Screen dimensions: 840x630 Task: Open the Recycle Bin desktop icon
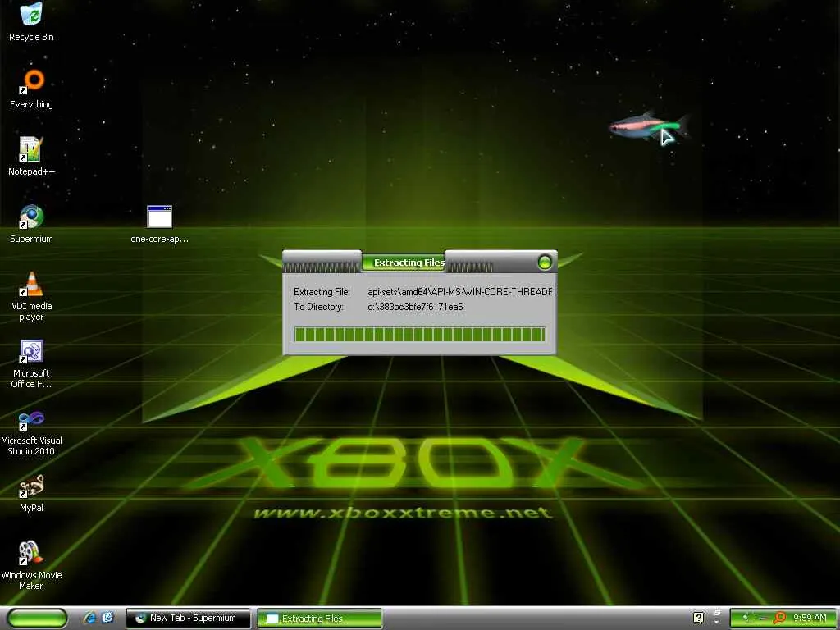pyautogui.click(x=31, y=15)
